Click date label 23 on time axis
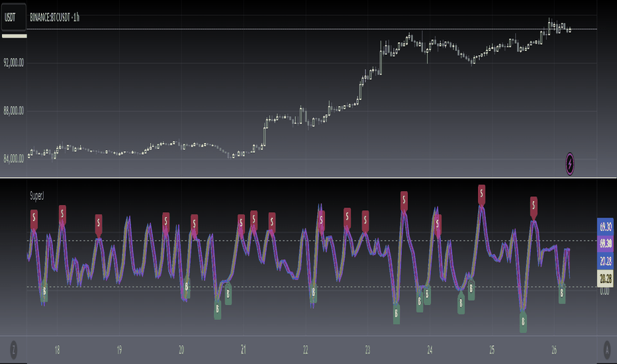 pyautogui.click(x=367, y=350)
